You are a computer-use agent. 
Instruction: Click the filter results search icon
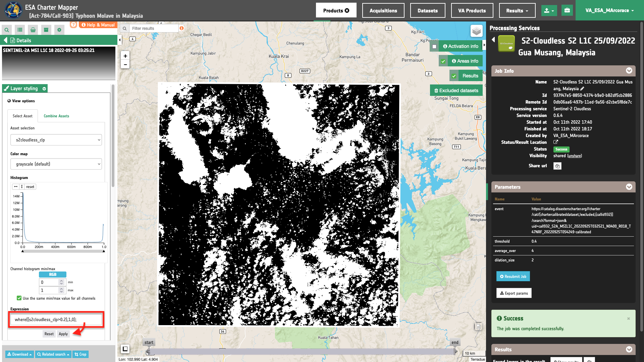click(x=124, y=28)
